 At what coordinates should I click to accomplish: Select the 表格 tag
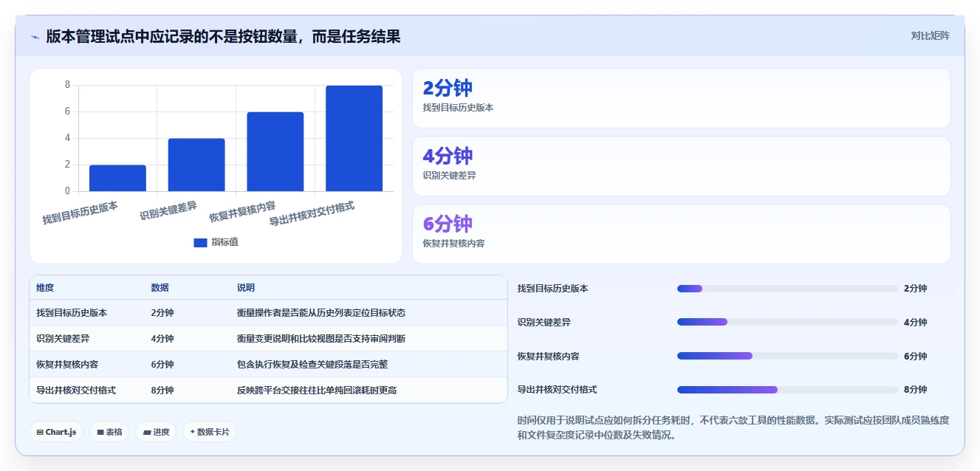109,432
